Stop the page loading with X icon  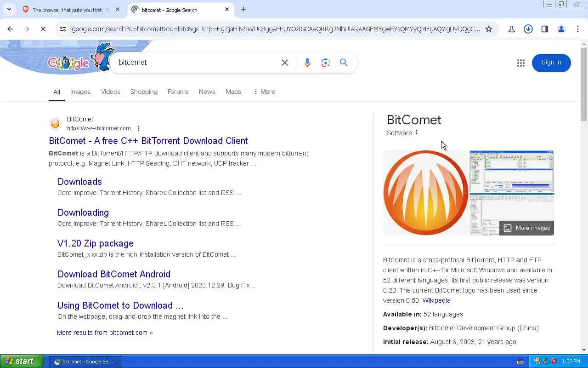43,29
